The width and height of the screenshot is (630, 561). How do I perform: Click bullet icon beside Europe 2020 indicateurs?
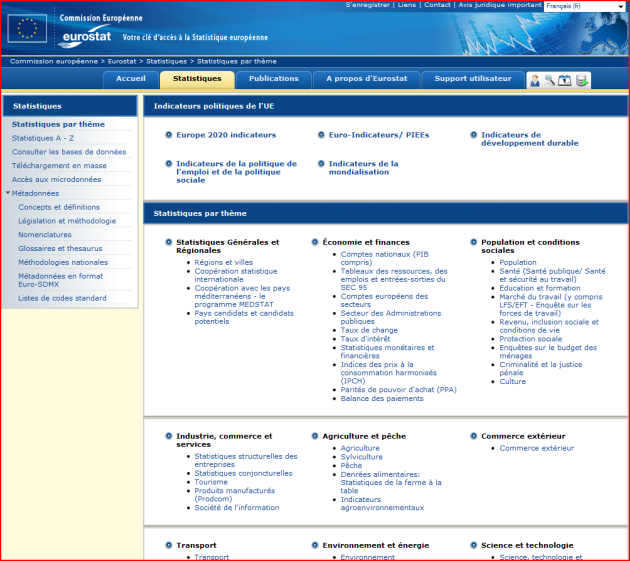coord(169,135)
